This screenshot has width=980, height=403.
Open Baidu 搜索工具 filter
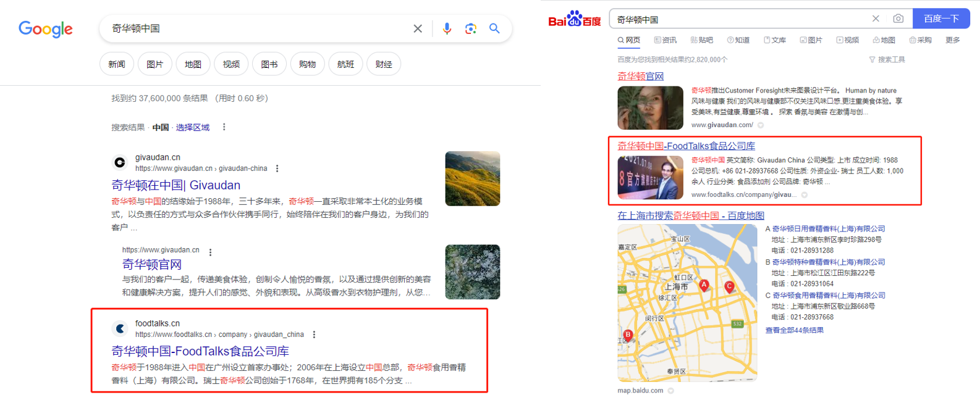pyautogui.click(x=887, y=60)
